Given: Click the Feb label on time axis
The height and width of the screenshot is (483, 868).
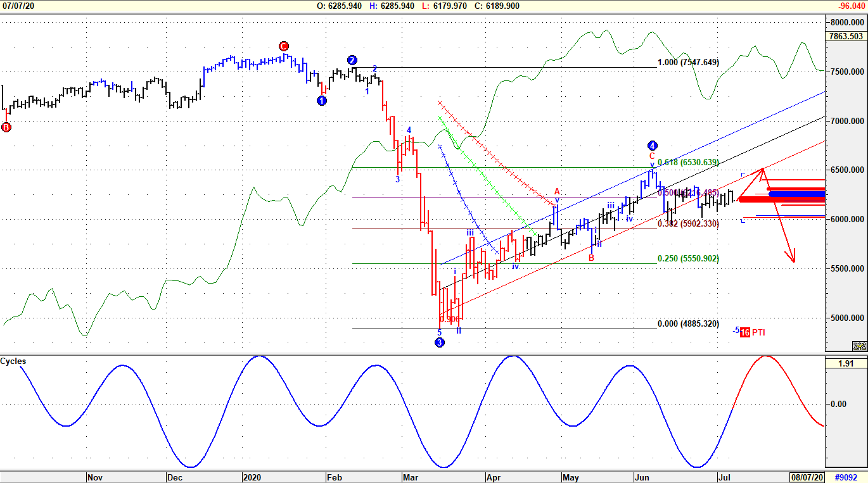Looking at the screenshot, I should coord(333,477).
